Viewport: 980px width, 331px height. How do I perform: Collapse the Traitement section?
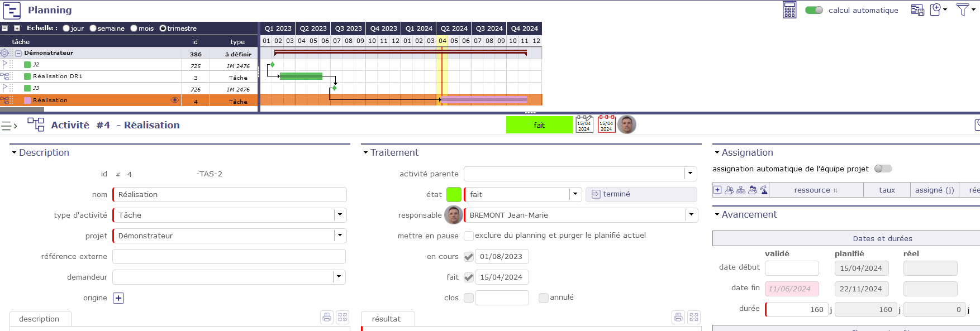pyautogui.click(x=365, y=152)
